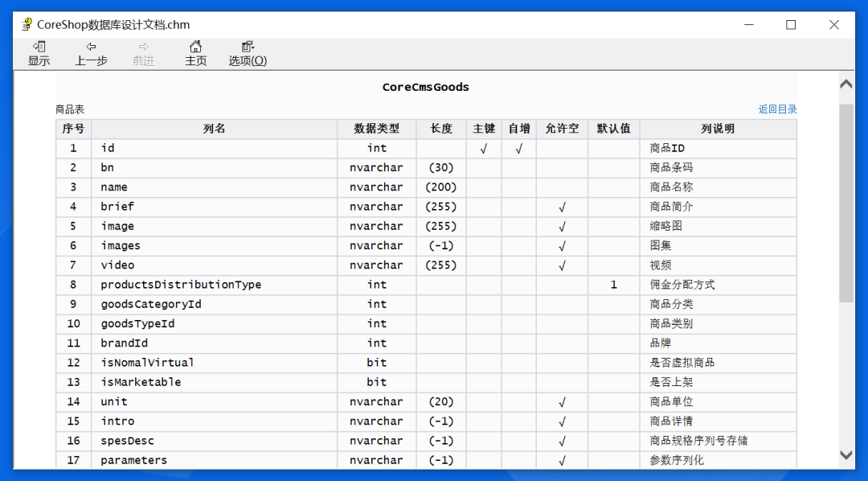Minimize the CoreShop document window
This screenshot has height=481, width=868.
pos(749,24)
